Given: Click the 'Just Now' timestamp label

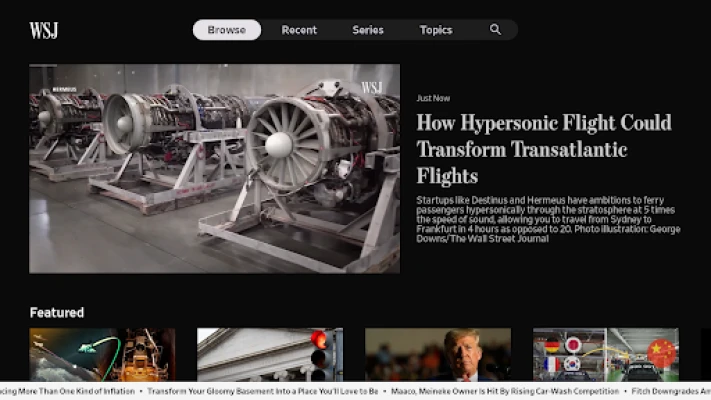Looking at the screenshot, I should pyautogui.click(x=433, y=98).
